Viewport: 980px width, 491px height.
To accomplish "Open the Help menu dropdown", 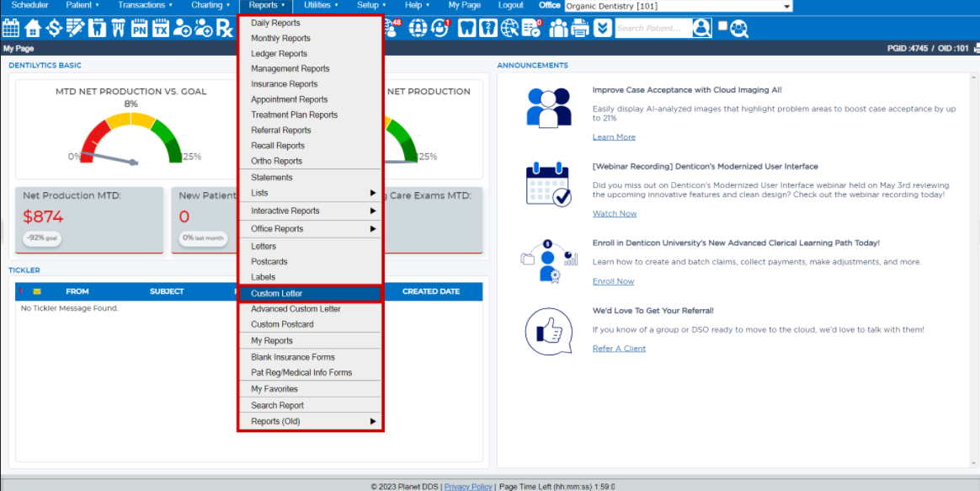I will (417, 5).
